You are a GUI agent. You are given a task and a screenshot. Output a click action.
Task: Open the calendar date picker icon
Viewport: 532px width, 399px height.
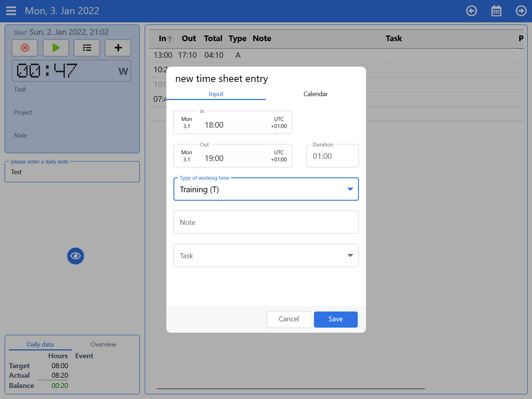click(496, 11)
